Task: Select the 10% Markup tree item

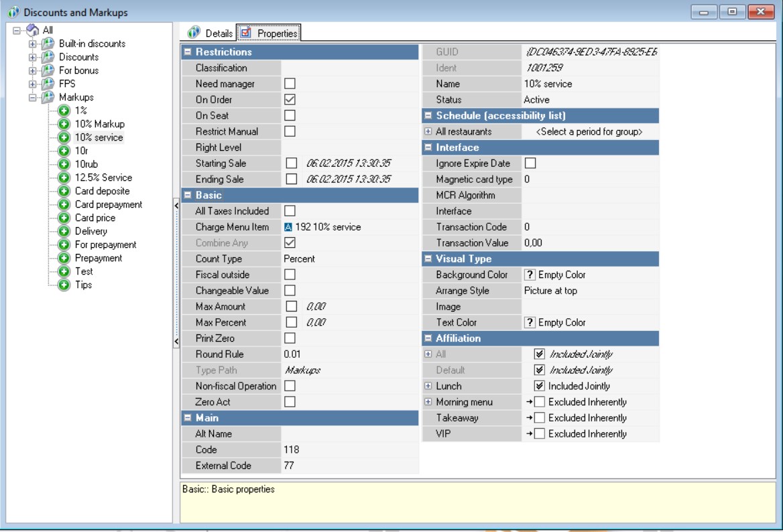Action: 99,124
